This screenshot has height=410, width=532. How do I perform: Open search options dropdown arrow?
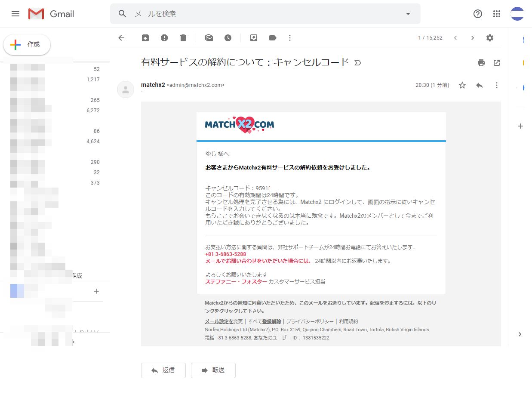pos(408,14)
